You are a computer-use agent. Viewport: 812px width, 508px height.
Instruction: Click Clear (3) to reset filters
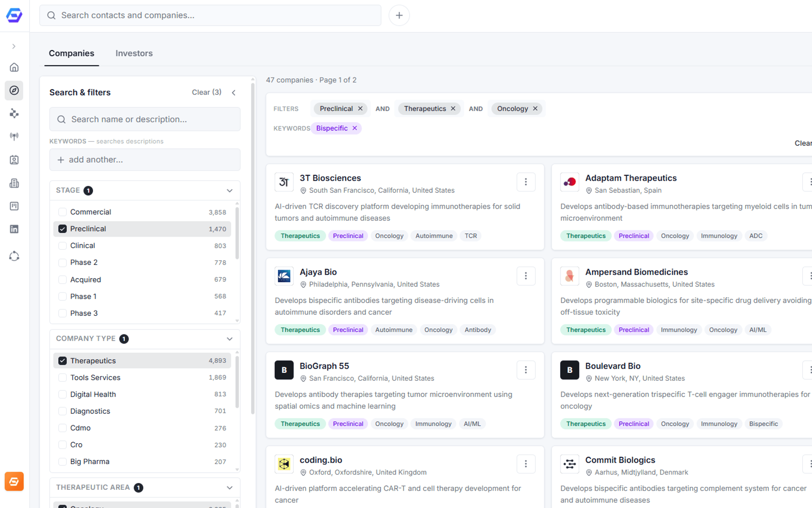206,92
